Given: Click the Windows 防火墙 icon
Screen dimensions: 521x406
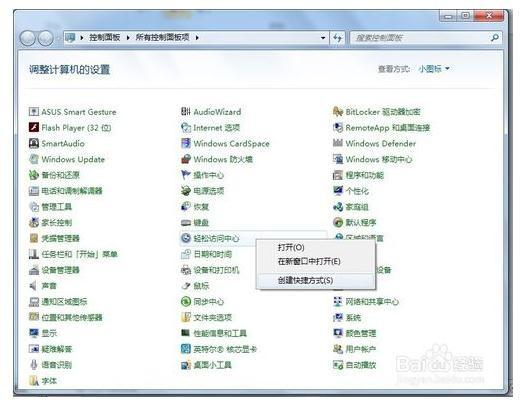Looking at the screenshot, I should pyautogui.click(x=186, y=159).
